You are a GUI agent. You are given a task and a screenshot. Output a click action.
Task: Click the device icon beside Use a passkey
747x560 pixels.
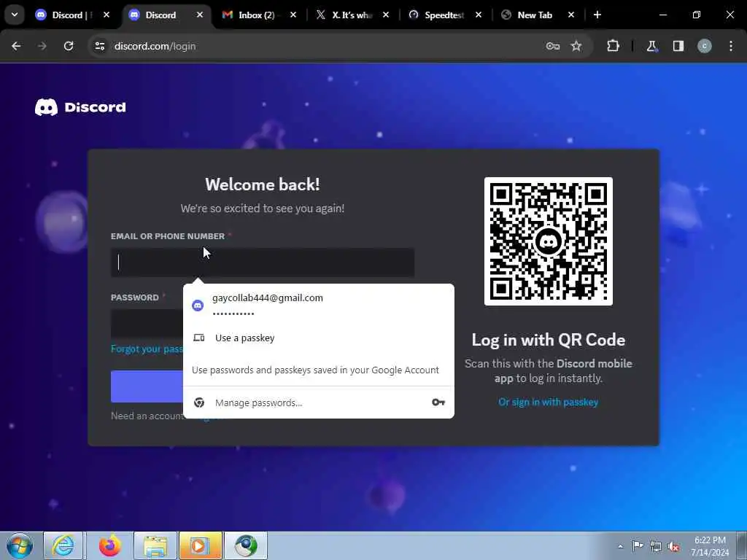[x=198, y=338]
